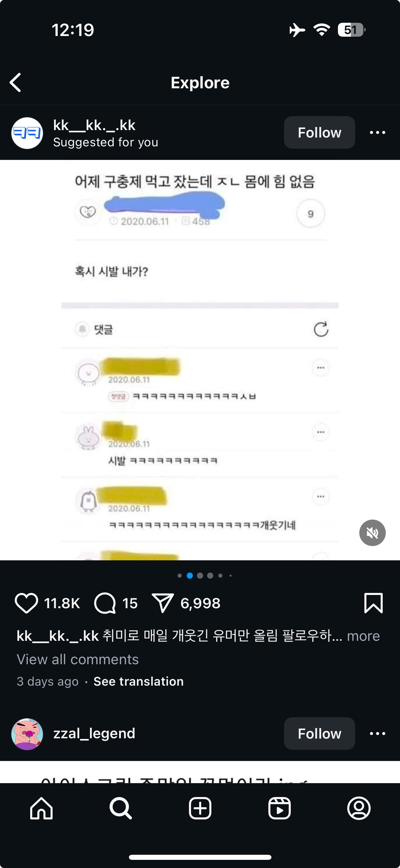Image resolution: width=400 pixels, height=868 pixels.
Task: Open more options for kk__kk._.kk post
Action: click(x=377, y=132)
